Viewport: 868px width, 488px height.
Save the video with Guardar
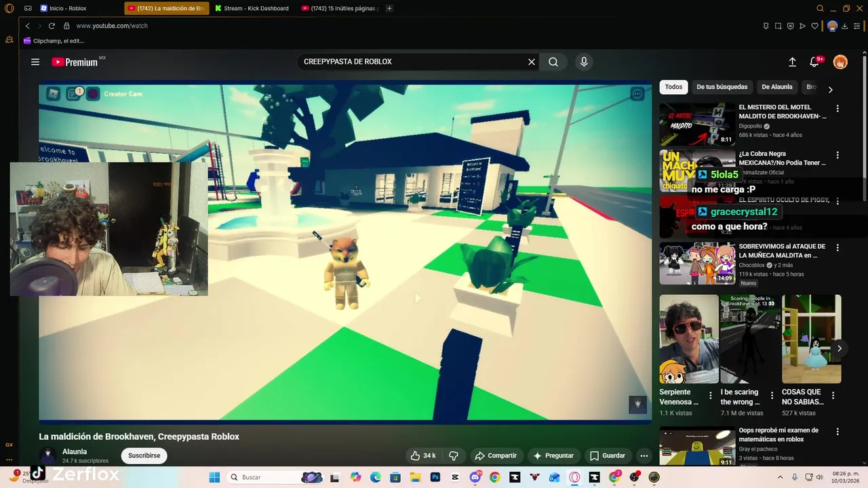pos(608,455)
